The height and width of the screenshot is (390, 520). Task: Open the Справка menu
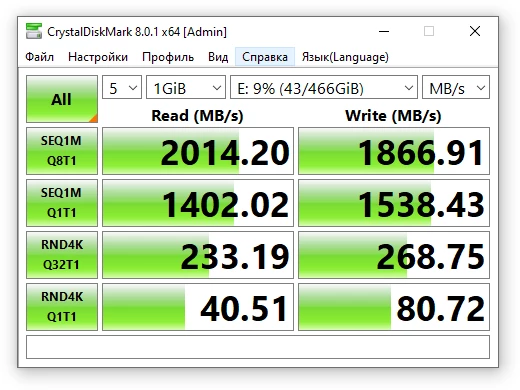265,57
